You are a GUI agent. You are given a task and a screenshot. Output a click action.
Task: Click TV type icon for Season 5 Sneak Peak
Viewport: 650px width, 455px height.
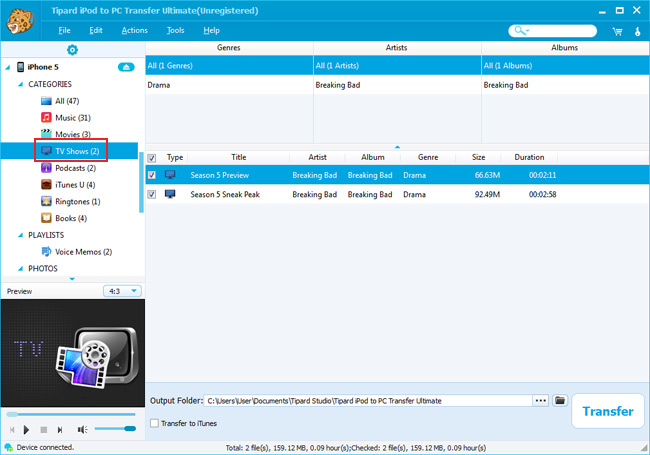coord(170,194)
